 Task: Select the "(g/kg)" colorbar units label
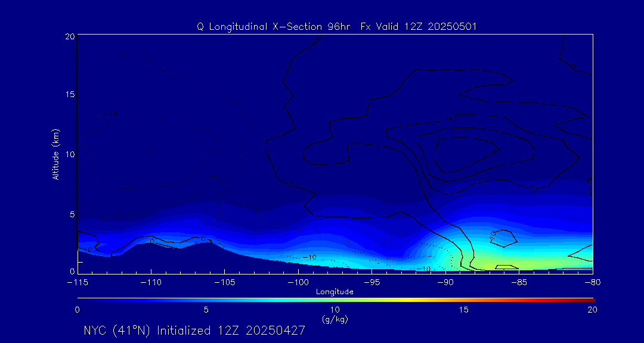[335, 320]
